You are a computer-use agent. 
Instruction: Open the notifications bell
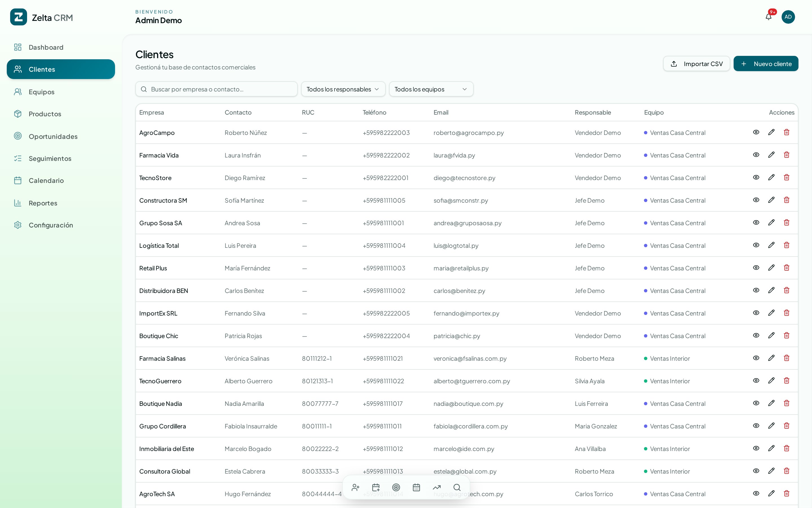(768, 17)
